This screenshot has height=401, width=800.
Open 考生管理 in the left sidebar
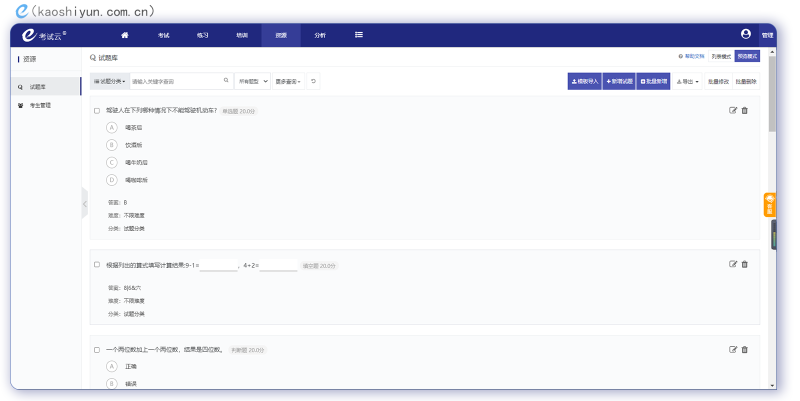click(41, 105)
